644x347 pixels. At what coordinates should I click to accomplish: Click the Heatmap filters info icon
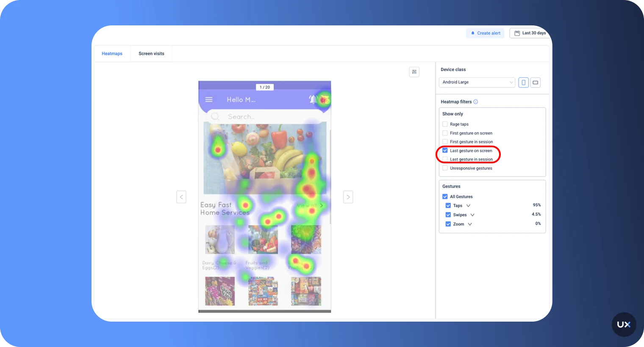pos(476,102)
